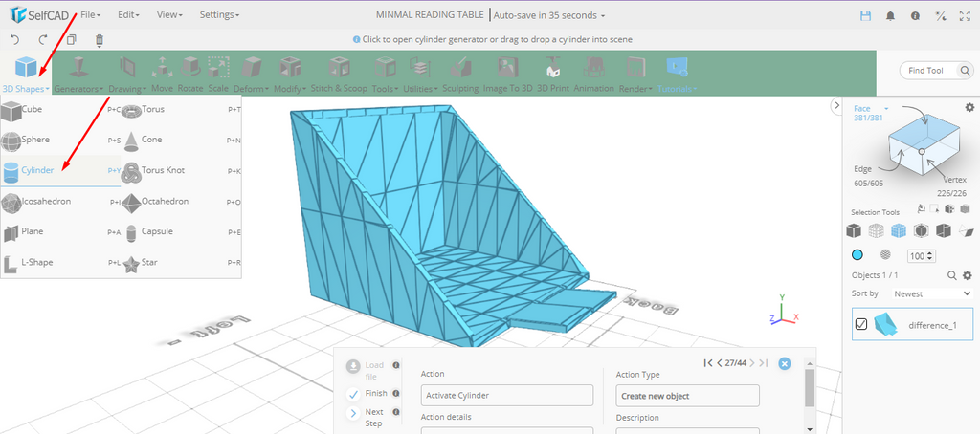Open the View menu
980x434 pixels.
(169, 15)
